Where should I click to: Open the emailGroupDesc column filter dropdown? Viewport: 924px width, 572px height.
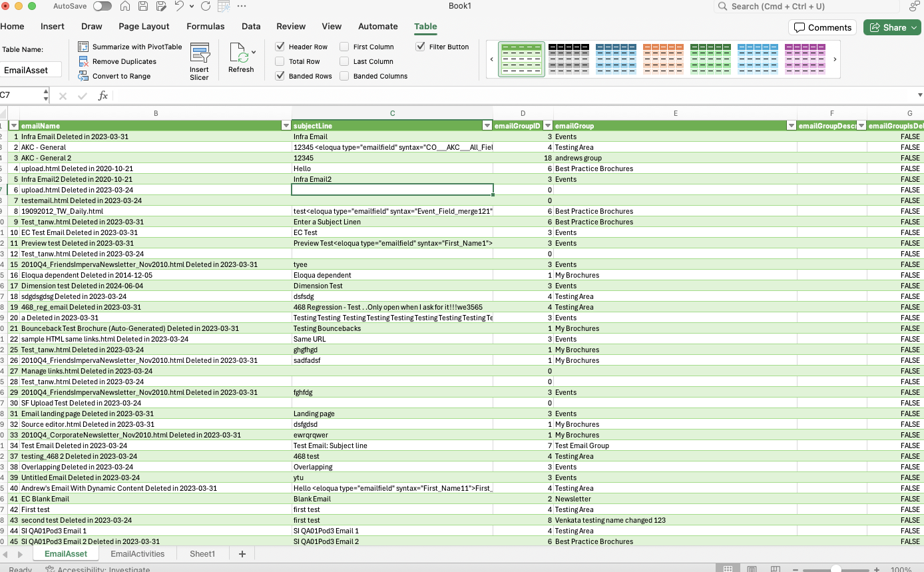pyautogui.click(x=861, y=126)
